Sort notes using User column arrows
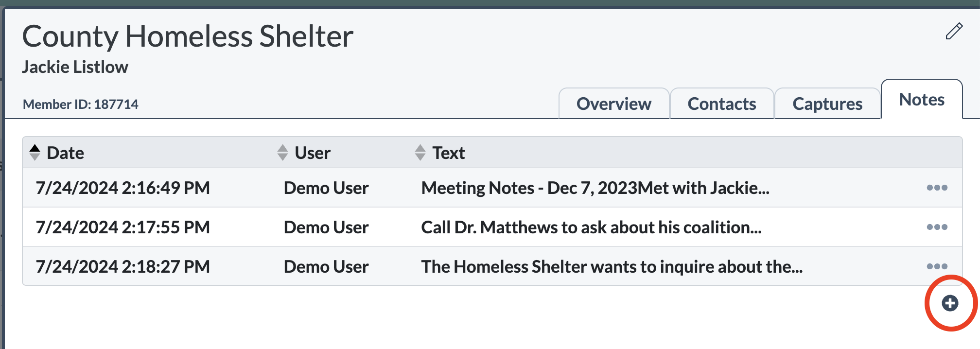The width and height of the screenshot is (980, 349). pos(282,153)
